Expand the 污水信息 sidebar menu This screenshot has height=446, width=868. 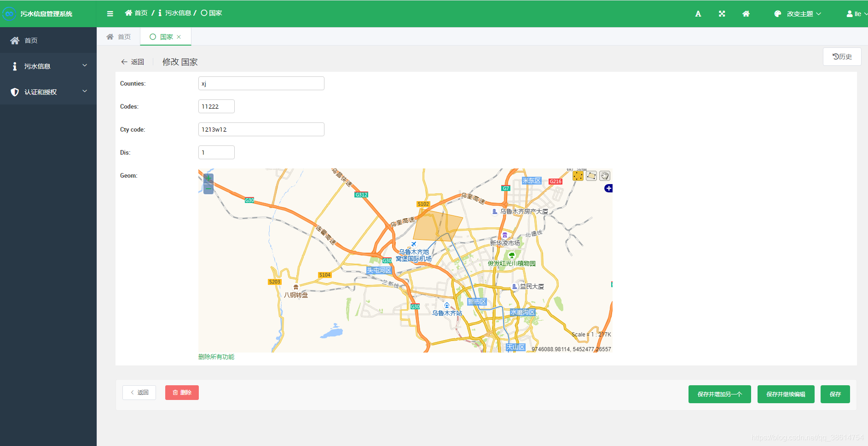point(48,66)
